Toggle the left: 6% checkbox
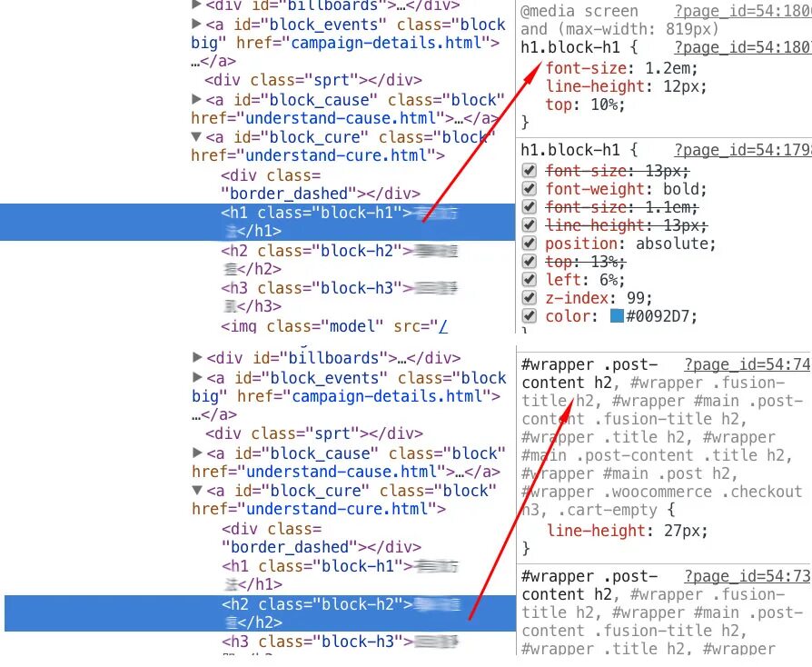This screenshot has height=667, width=812. point(530,279)
